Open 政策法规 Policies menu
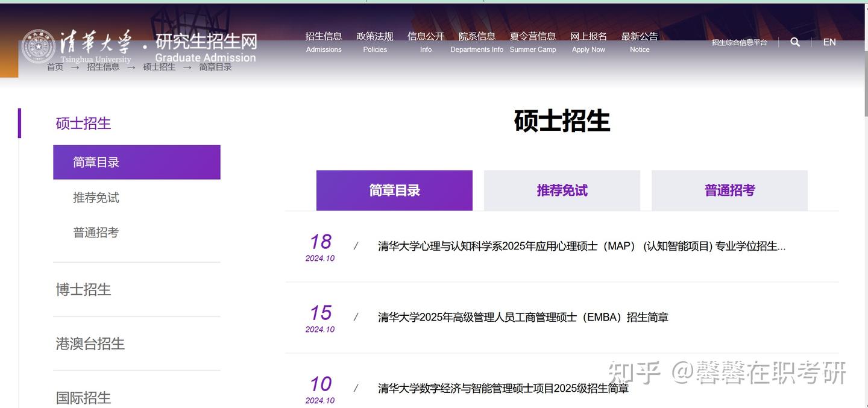This screenshot has height=408, width=868. click(375, 42)
